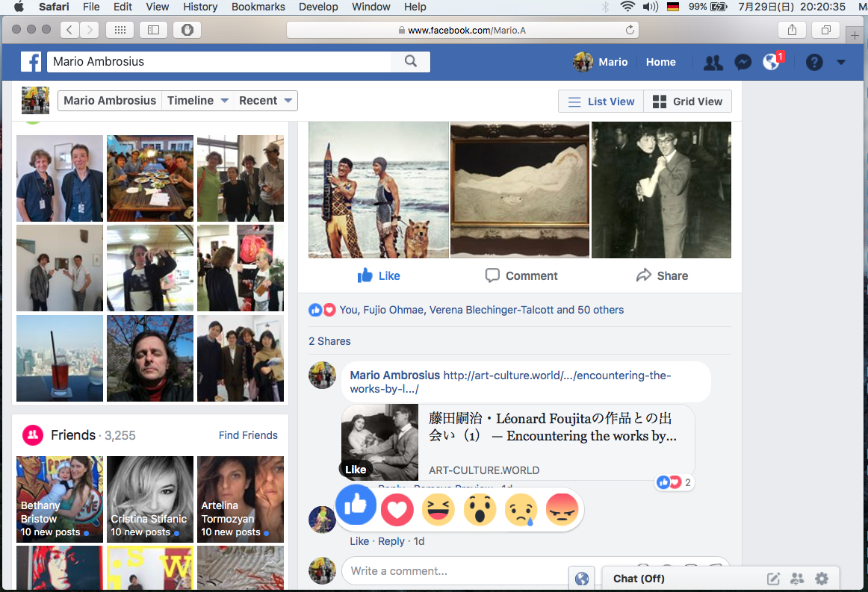Image resolution: width=868 pixels, height=592 pixels.
Task: Open the Quick Help question mark icon
Action: point(813,63)
